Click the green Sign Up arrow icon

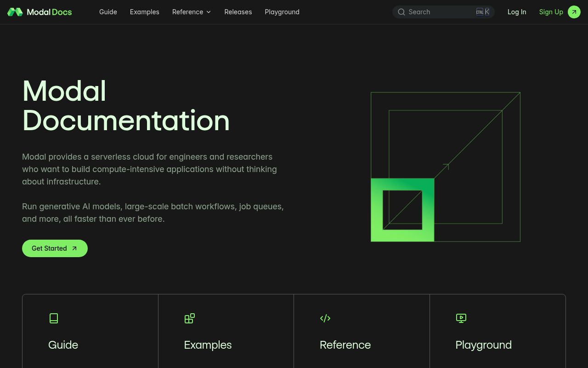[574, 12]
